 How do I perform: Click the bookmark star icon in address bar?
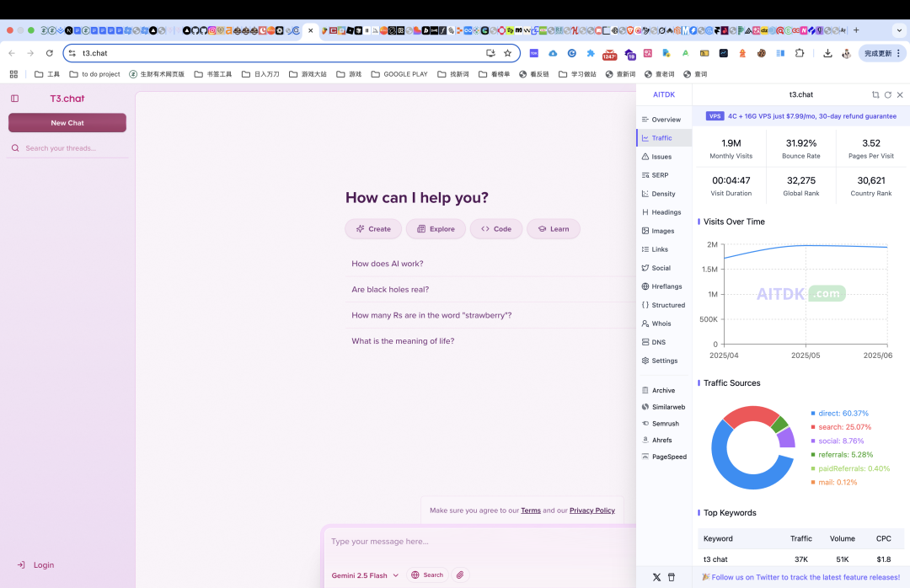pos(508,53)
